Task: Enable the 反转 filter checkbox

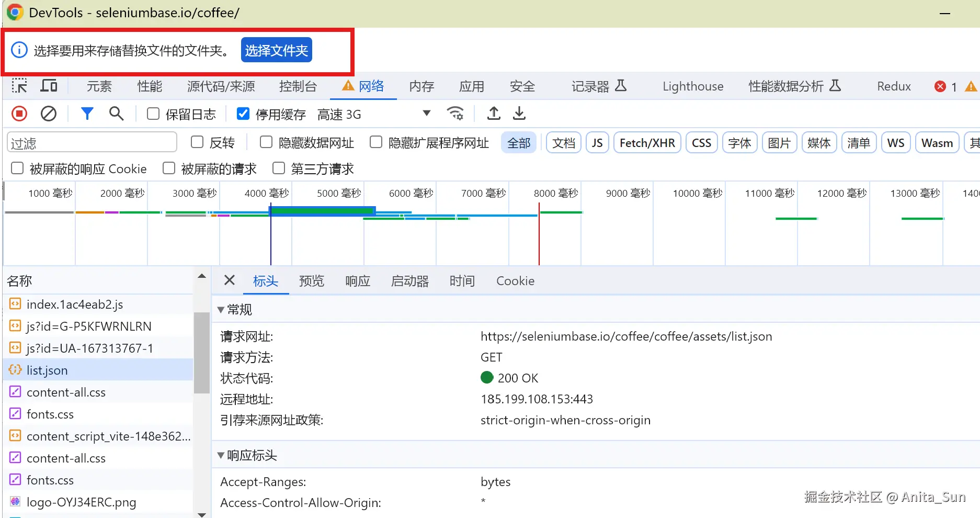Action: (197, 142)
